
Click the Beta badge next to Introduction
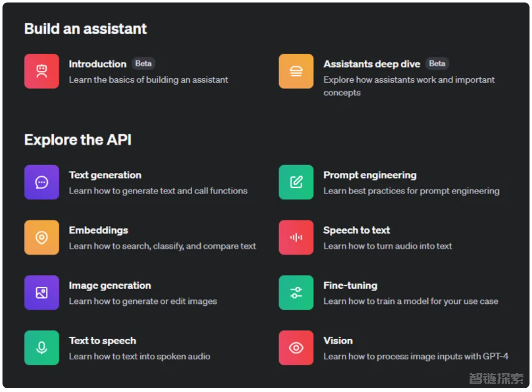click(144, 64)
